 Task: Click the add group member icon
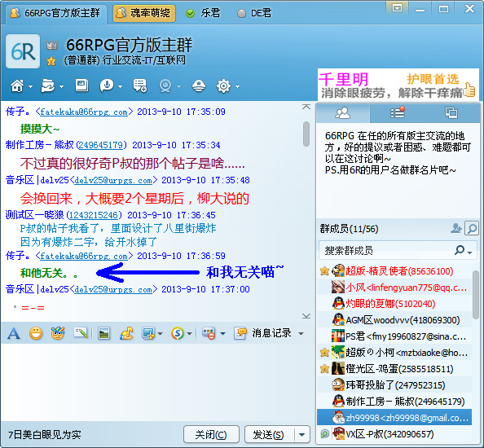456,228
